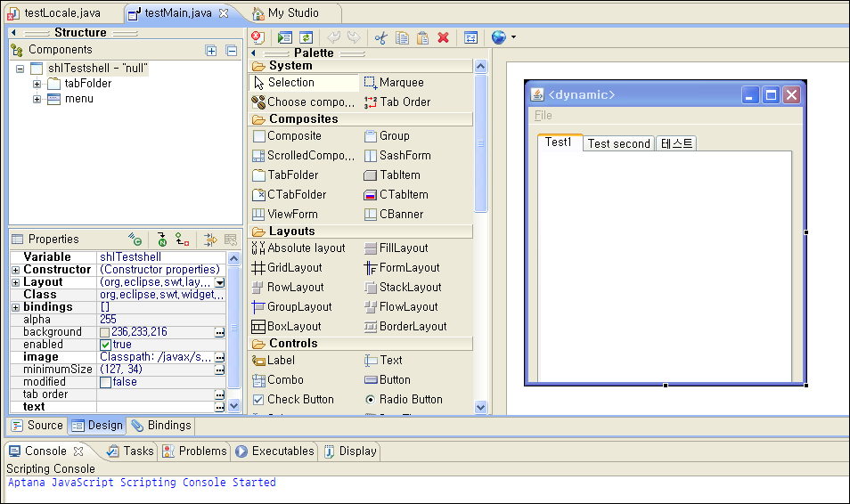The height and width of the screenshot is (504, 850).
Task: Click collapse-all minus icon in Components
Action: coord(232,51)
